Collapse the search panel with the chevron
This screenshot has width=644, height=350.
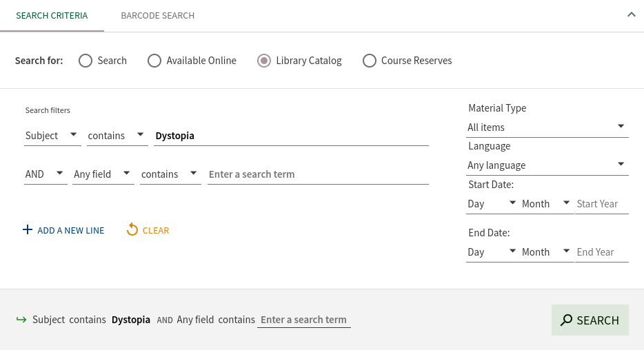tap(631, 14)
